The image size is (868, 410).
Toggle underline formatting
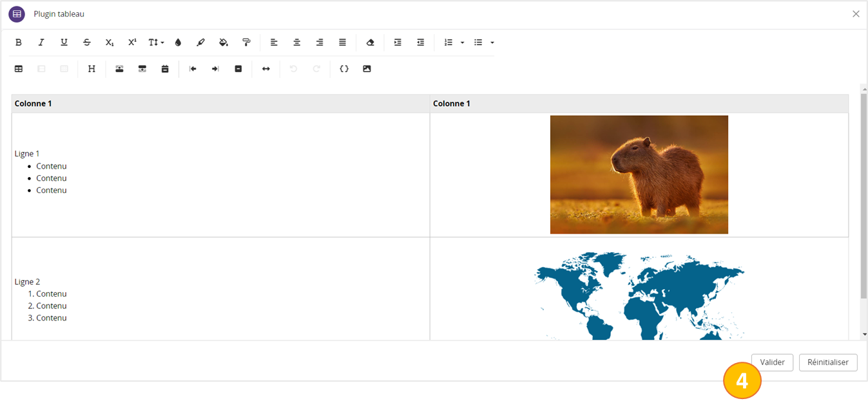click(64, 42)
